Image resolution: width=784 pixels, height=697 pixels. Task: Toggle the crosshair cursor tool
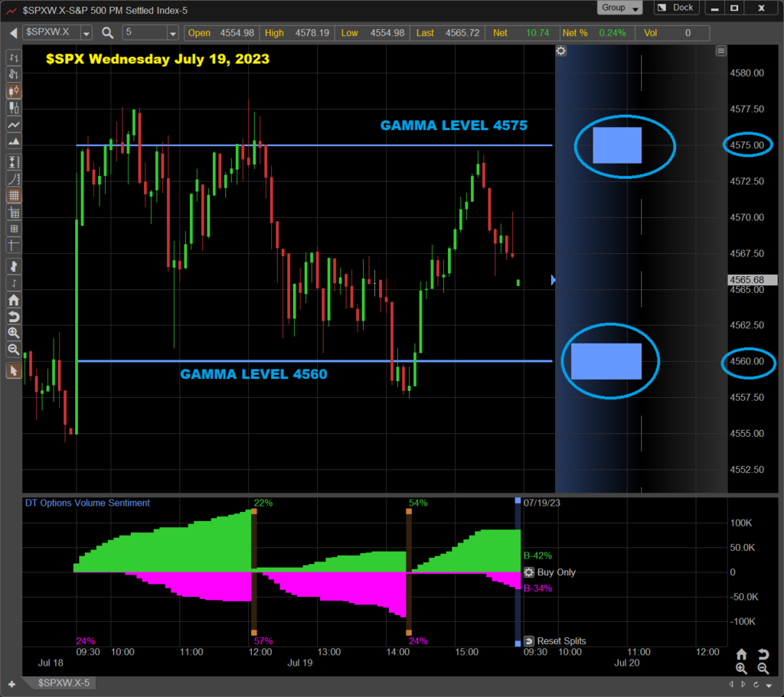tap(13, 246)
